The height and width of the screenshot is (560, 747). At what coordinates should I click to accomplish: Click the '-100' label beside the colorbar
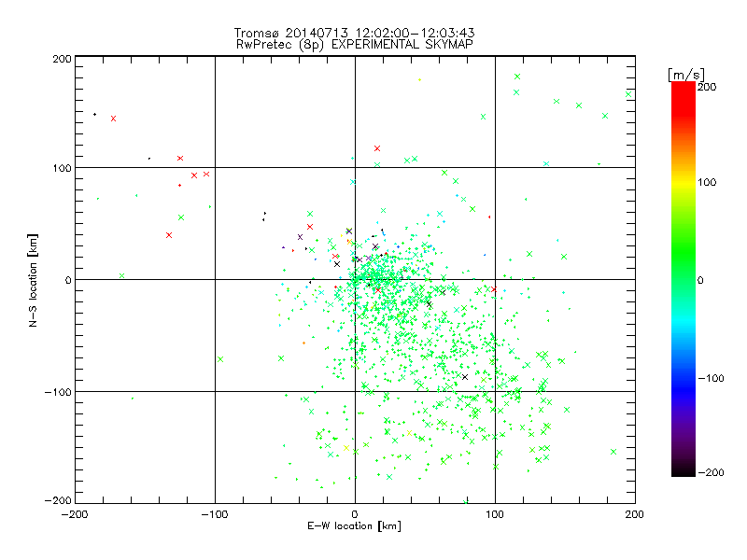(x=711, y=378)
